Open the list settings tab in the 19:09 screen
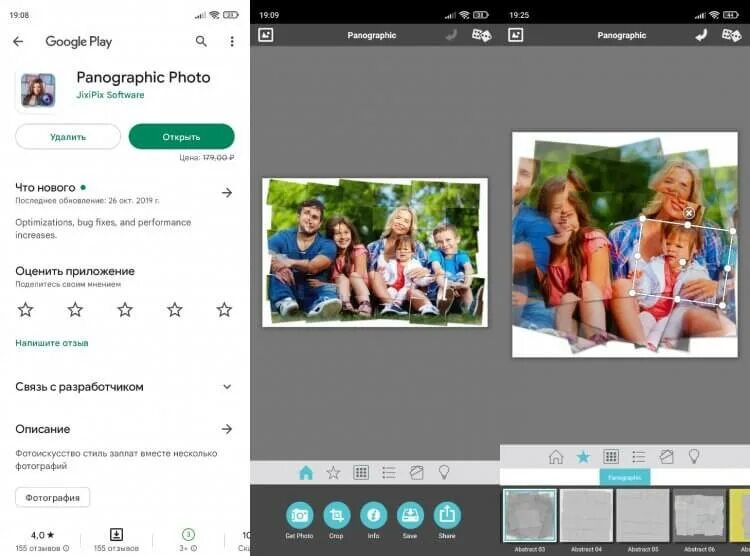 388,473
